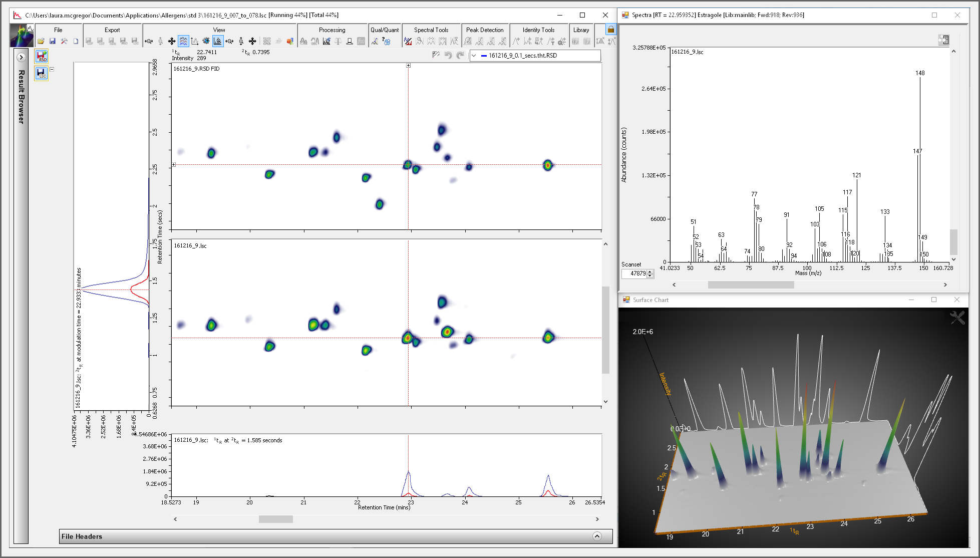Open the 161216_9_0.1_secs.tht.RSD dropdown
980x558 pixels.
click(x=474, y=56)
